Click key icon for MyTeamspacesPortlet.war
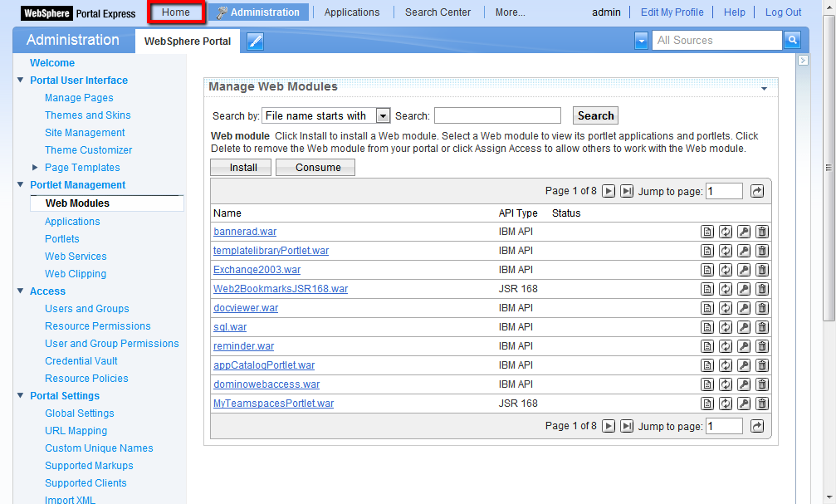The image size is (836, 504). [x=744, y=404]
